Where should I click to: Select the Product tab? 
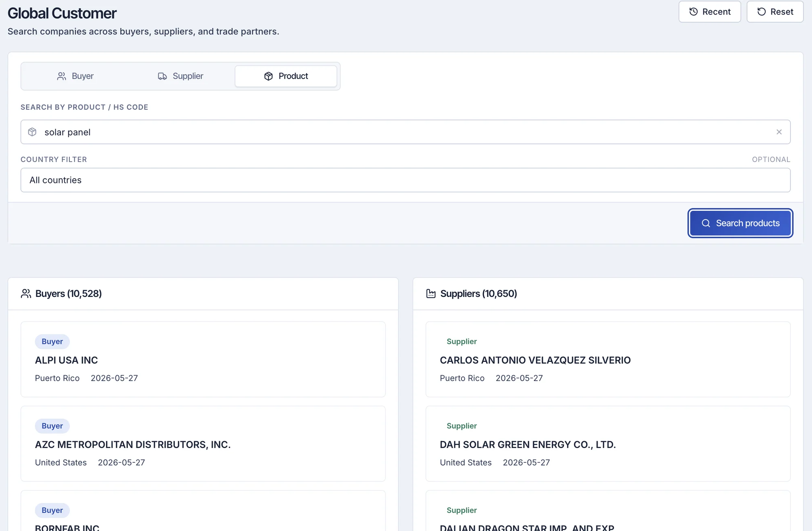coord(286,76)
